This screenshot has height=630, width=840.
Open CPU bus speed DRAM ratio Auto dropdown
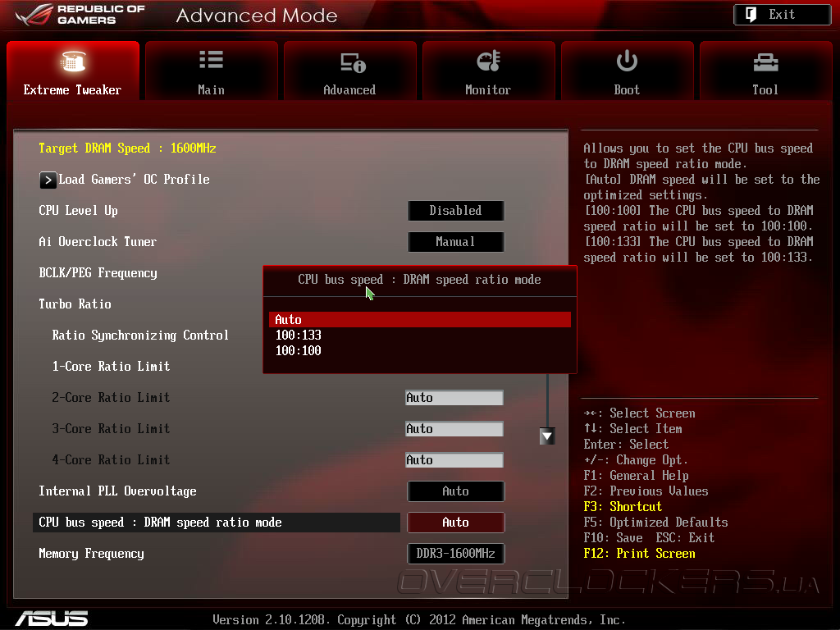[x=455, y=523]
